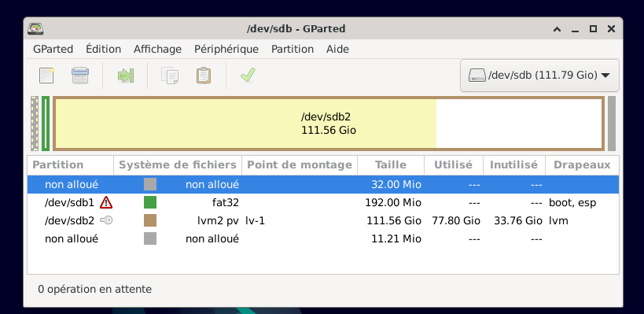Click the GParted app icon in title bar
This screenshot has height=314, width=644.
tap(35, 29)
